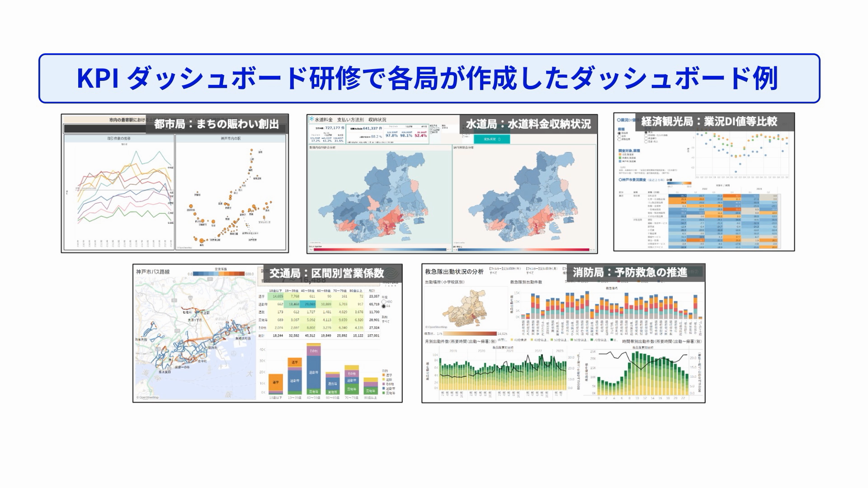This screenshot has height=488, width=868.
Task: Select the H30 year radio button
Action: point(384,301)
